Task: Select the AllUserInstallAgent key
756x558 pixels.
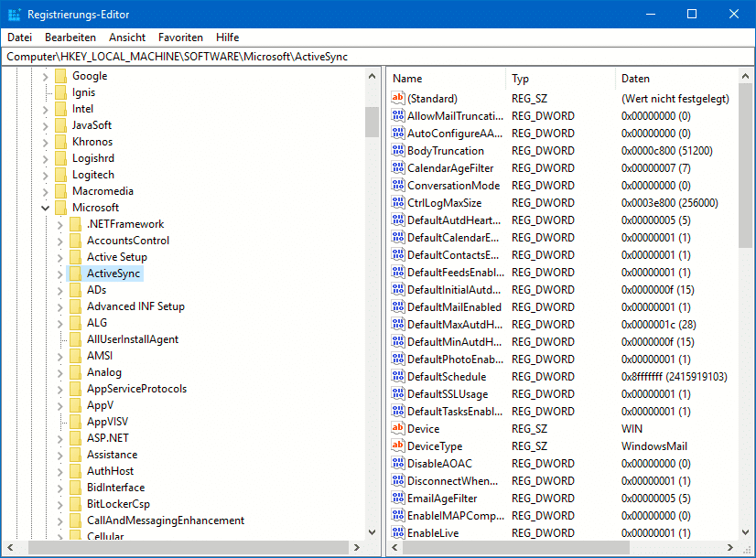Action: [x=133, y=339]
